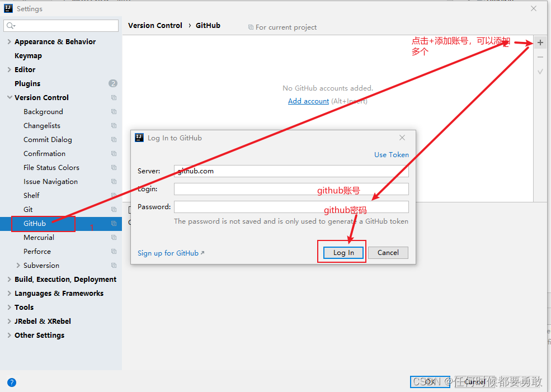Click the project-level icon beside Confirmation
The image size is (551, 392).
click(x=114, y=153)
